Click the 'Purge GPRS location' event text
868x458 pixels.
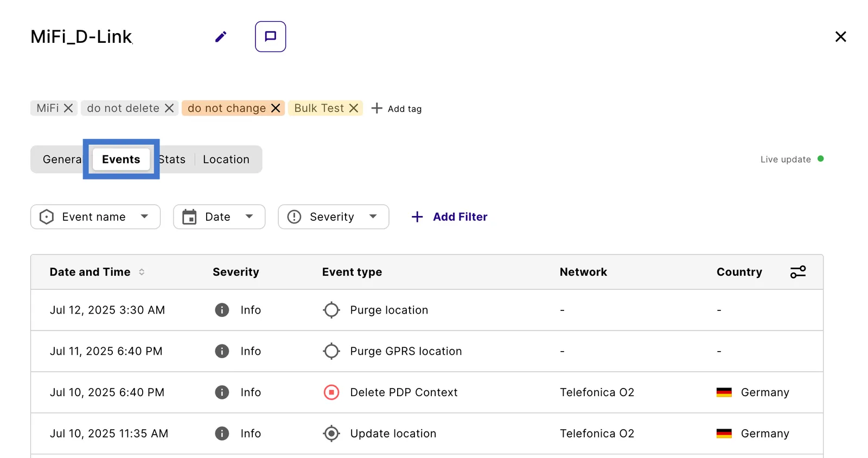point(406,351)
